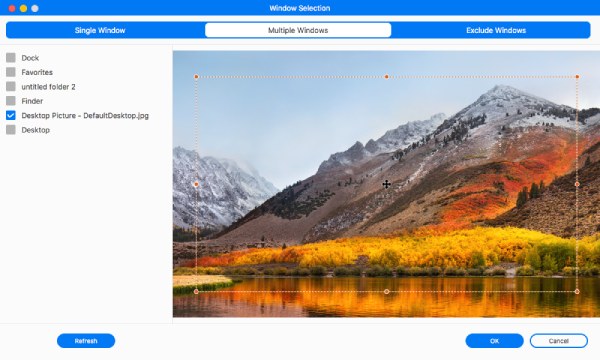
Task: Click the top-center selection edge handle
Action: pyautogui.click(x=386, y=77)
